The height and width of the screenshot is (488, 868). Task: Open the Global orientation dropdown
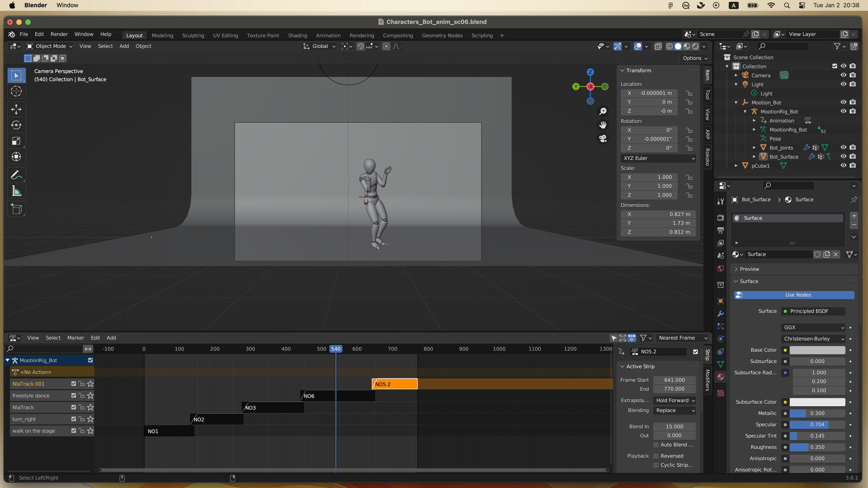319,46
